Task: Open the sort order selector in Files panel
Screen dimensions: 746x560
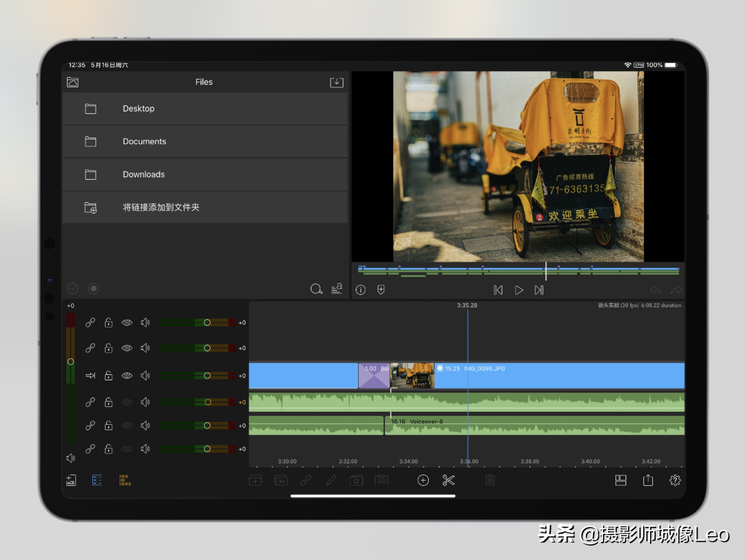Action: (337, 289)
